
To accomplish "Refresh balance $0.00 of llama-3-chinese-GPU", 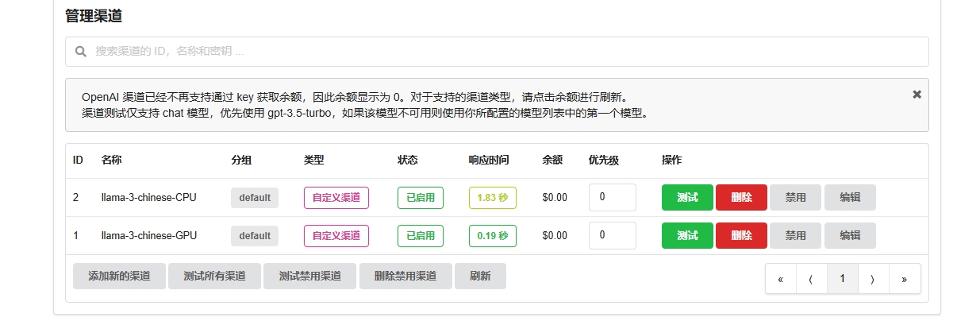I will click(x=554, y=236).
